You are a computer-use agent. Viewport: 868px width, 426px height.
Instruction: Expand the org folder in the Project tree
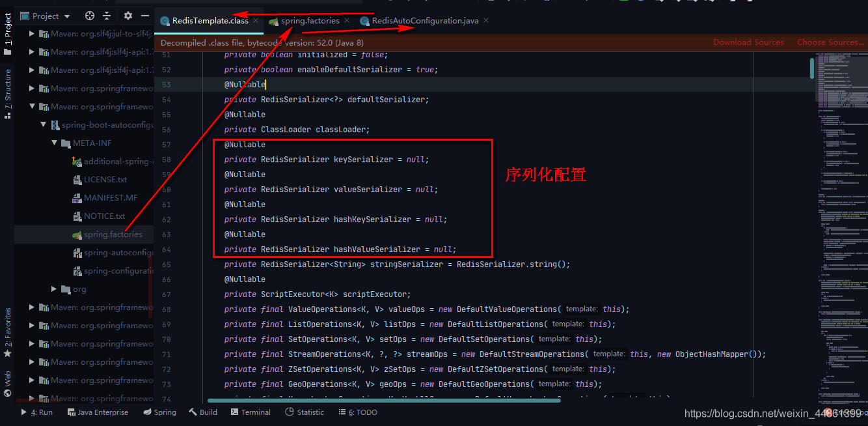coord(55,289)
